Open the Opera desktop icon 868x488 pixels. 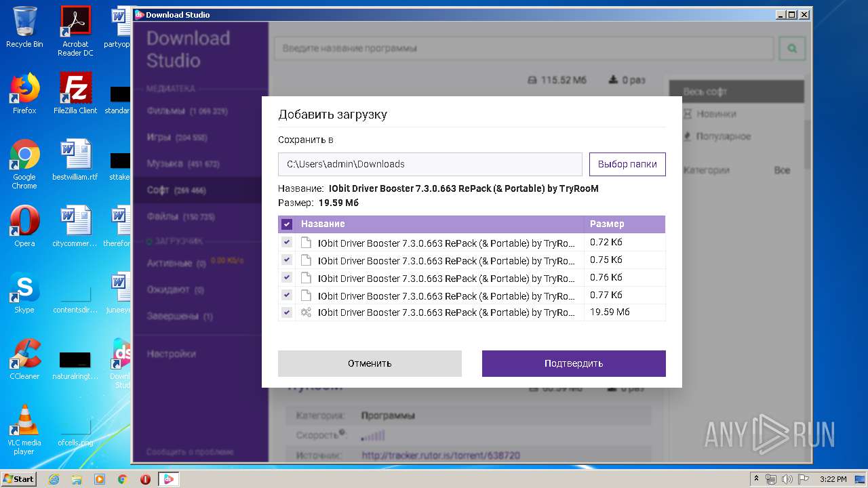[24, 226]
